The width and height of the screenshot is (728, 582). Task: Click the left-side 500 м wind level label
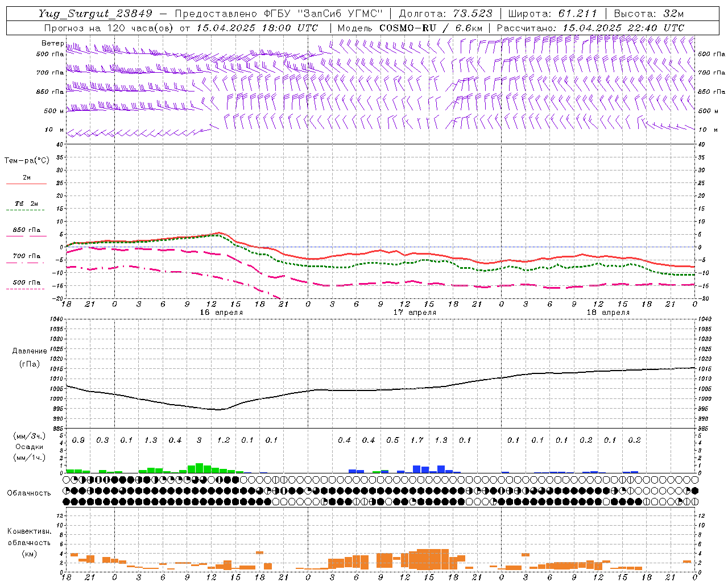click(54, 111)
